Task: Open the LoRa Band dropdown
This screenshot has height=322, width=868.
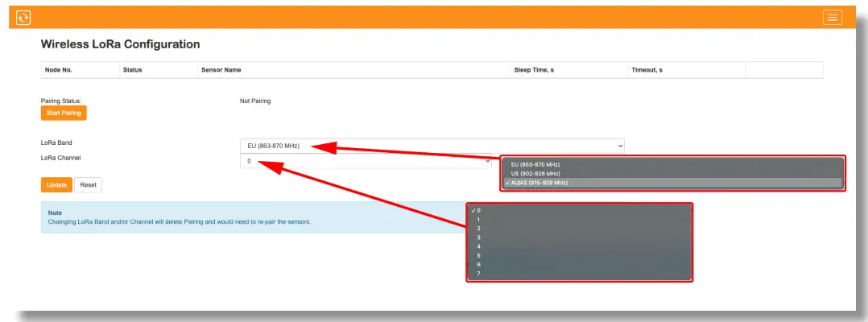Action: [432, 146]
